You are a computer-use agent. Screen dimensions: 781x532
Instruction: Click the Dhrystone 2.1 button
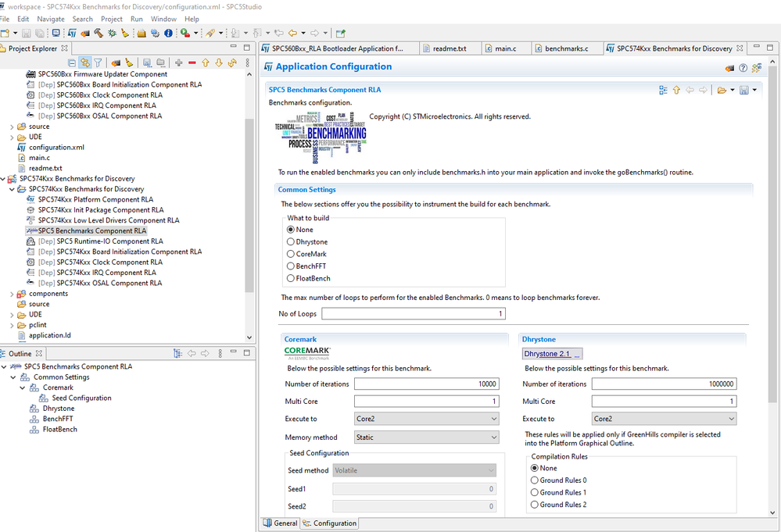coord(552,354)
